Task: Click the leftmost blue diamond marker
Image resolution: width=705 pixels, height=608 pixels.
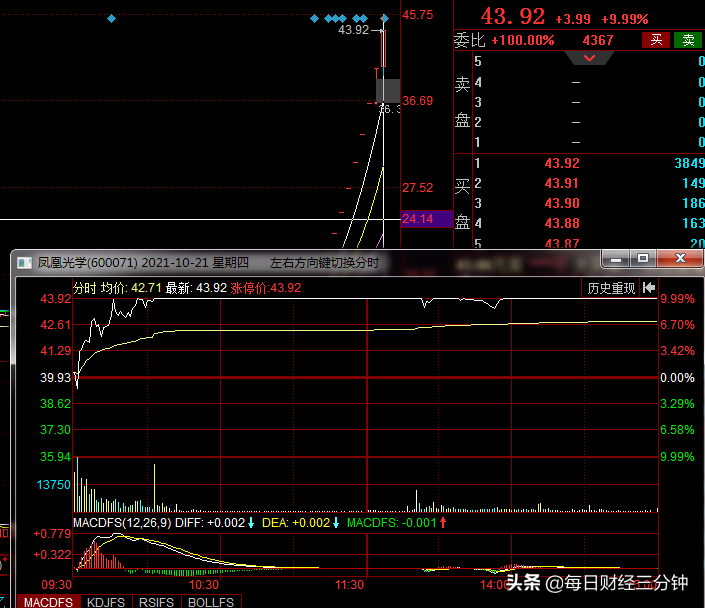Action: point(112,18)
